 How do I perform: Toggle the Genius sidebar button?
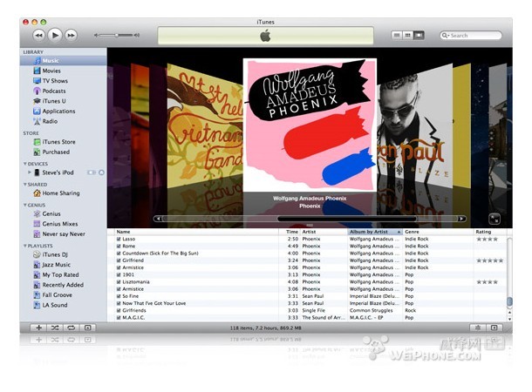(494, 328)
